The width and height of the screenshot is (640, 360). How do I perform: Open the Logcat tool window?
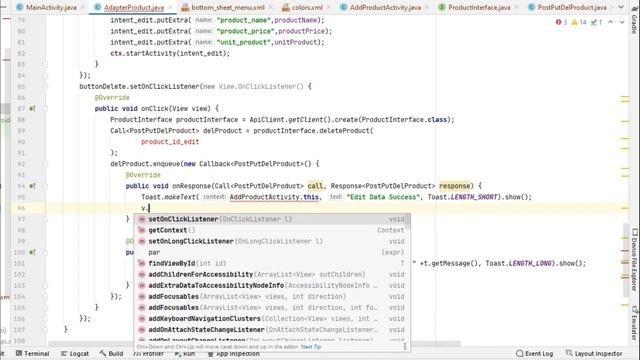(75, 353)
